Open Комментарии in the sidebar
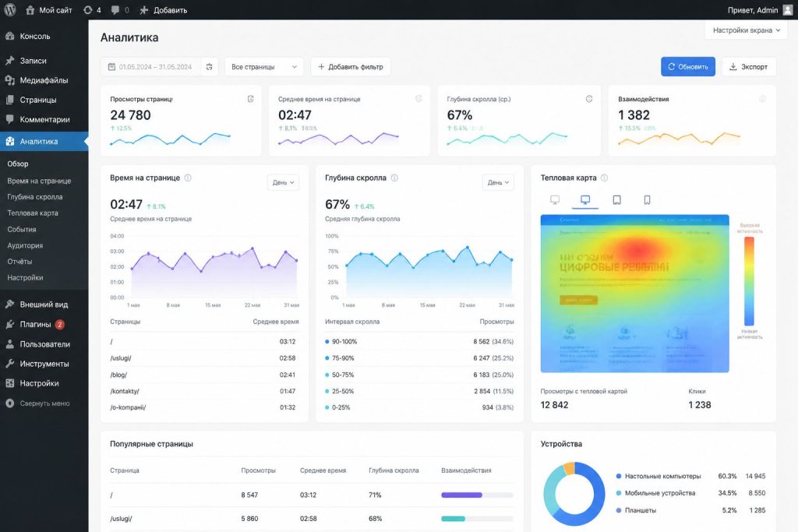Image resolution: width=798 pixels, height=532 pixels. pyautogui.click(x=44, y=119)
